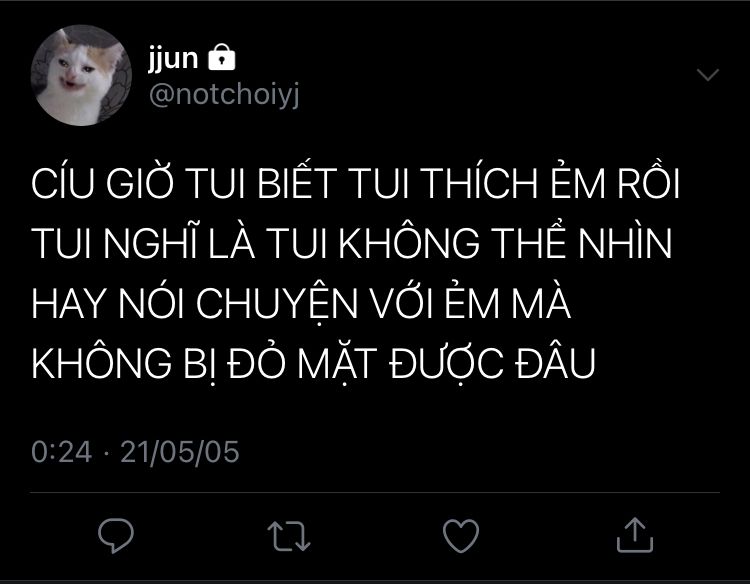Select the tweet line starting 'CÍU GIỜ'

[x=355, y=182]
